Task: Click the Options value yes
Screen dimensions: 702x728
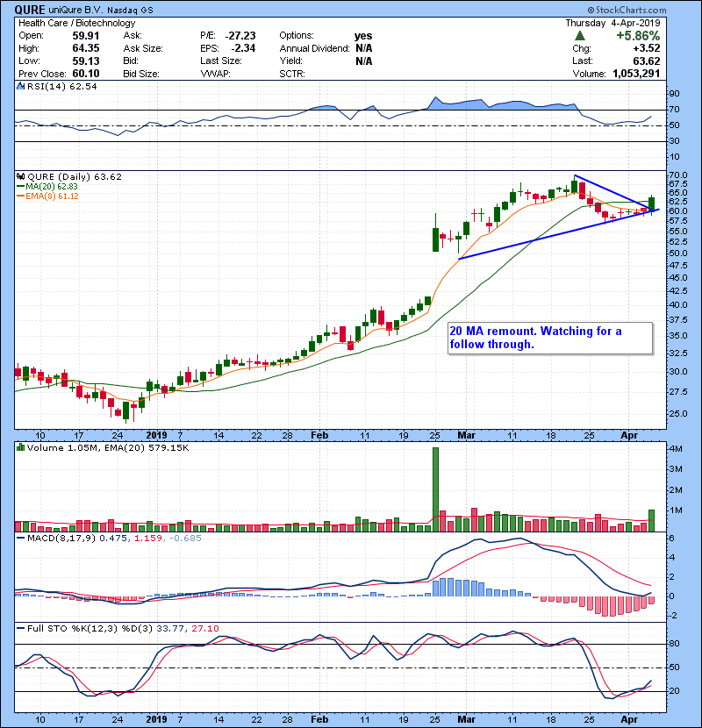Action: pyautogui.click(x=363, y=36)
